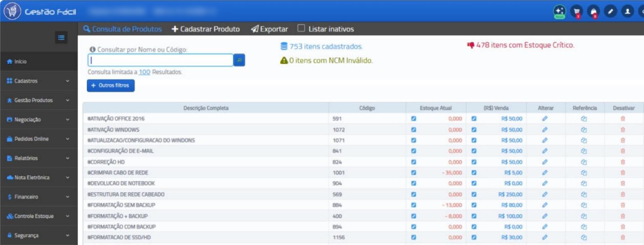Click pencil icon for #FORMATACAO DE SSD/HD row
Viewport: 644px width, 245px height.
pos(545,238)
